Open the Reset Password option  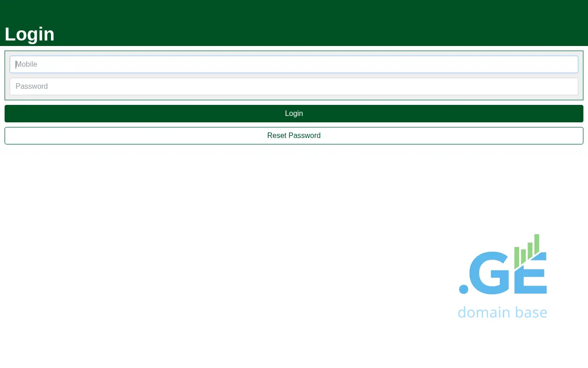pyautogui.click(x=294, y=136)
